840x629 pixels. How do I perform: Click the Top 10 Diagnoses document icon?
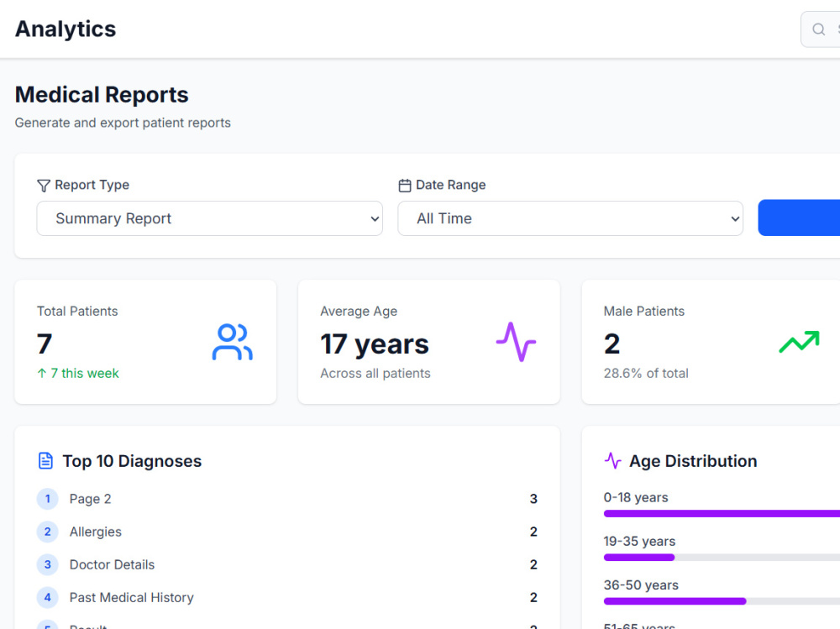[45, 461]
